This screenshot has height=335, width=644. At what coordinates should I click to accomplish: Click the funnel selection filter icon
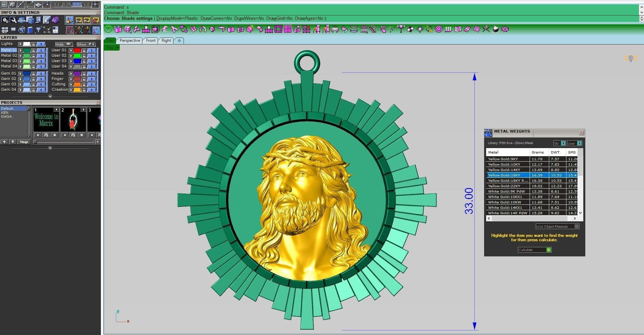38,30
